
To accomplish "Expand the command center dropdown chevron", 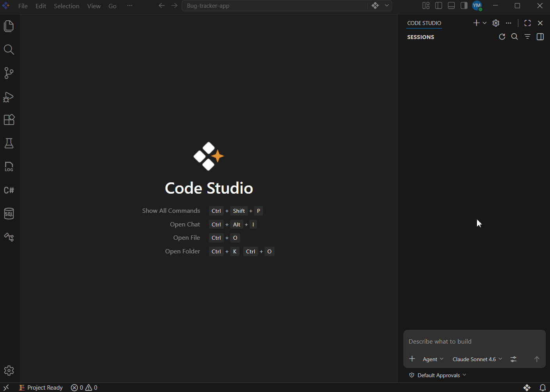I will (x=387, y=5).
